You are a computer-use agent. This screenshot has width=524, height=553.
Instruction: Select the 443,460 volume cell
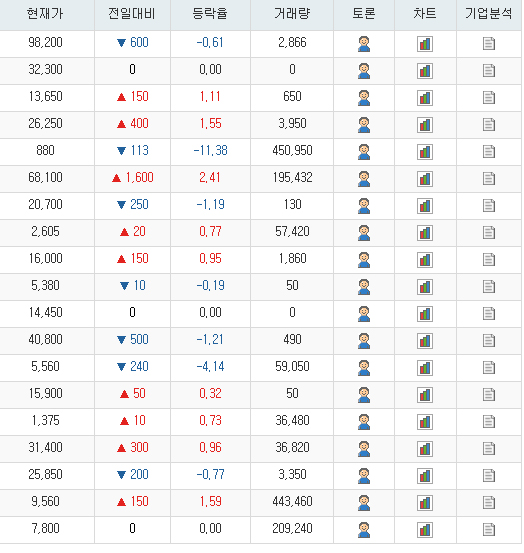pyautogui.click(x=292, y=502)
